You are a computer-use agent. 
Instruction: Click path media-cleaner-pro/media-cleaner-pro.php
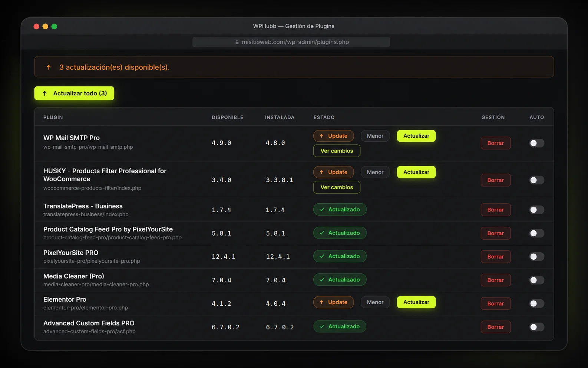pyautogui.click(x=96, y=285)
